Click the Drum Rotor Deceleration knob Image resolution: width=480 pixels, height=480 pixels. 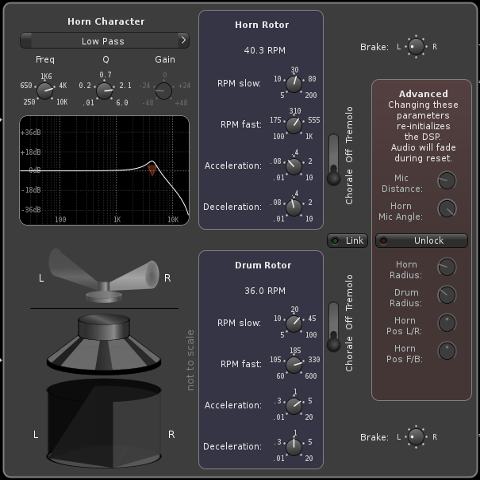coord(294,447)
